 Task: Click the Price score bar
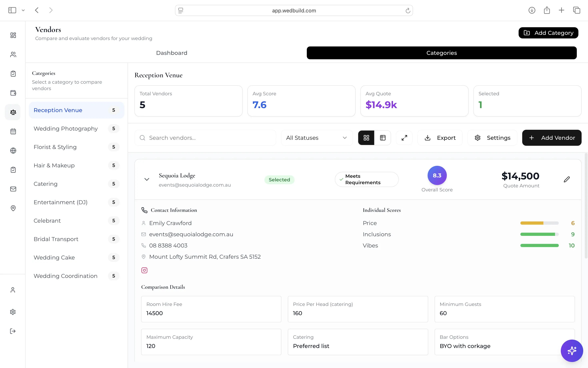pos(539,223)
